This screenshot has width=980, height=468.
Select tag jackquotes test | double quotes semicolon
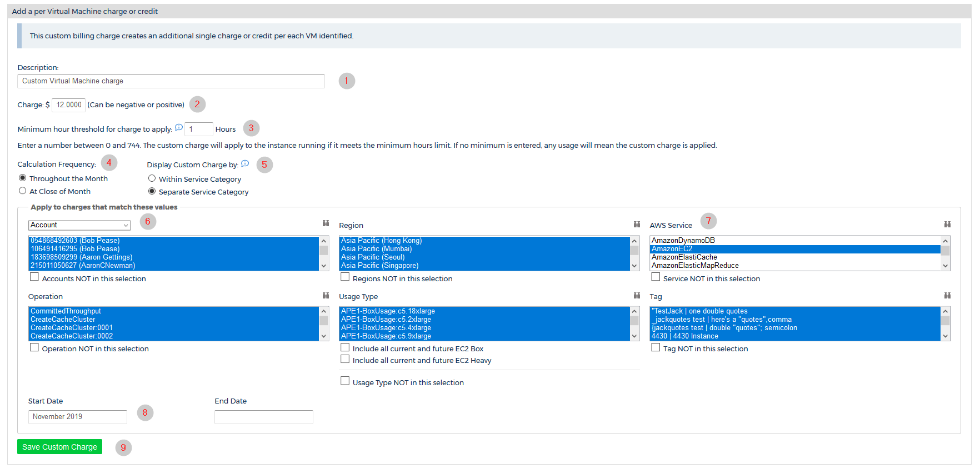coord(795,328)
